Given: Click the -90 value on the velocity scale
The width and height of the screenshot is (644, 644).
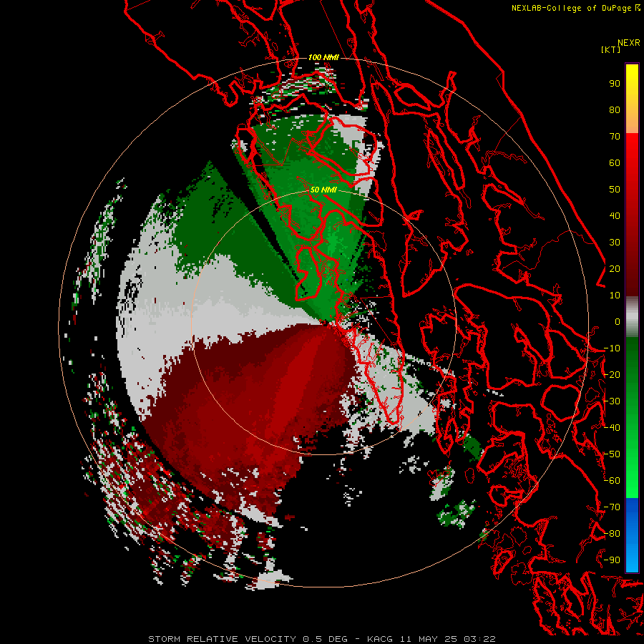Looking at the screenshot, I should pyautogui.click(x=612, y=560).
